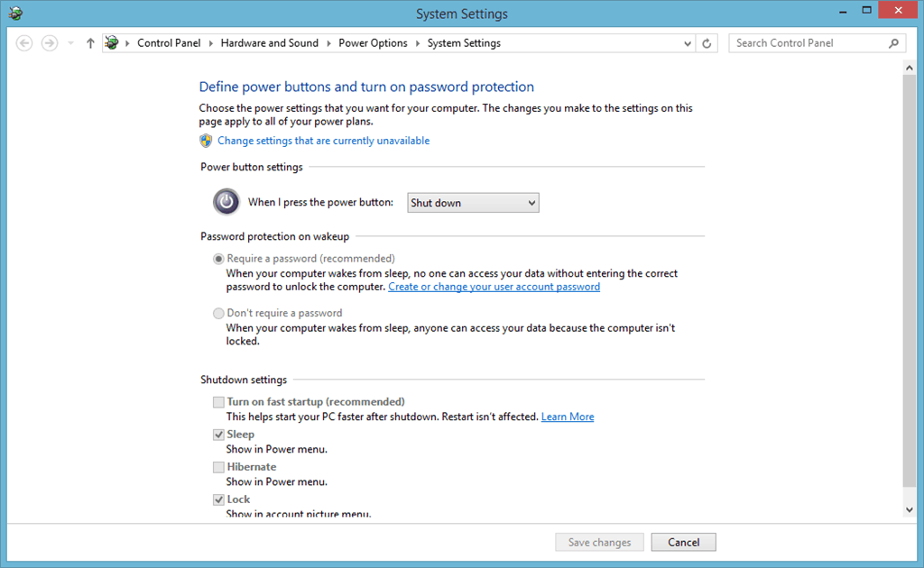The image size is (924, 568).
Task: Jump to Power Options breadcrumb
Action: click(x=373, y=43)
